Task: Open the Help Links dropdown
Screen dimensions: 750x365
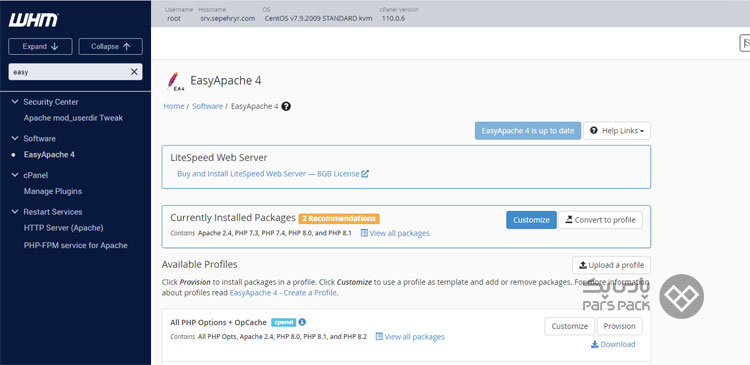Action: (x=617, y=131)
